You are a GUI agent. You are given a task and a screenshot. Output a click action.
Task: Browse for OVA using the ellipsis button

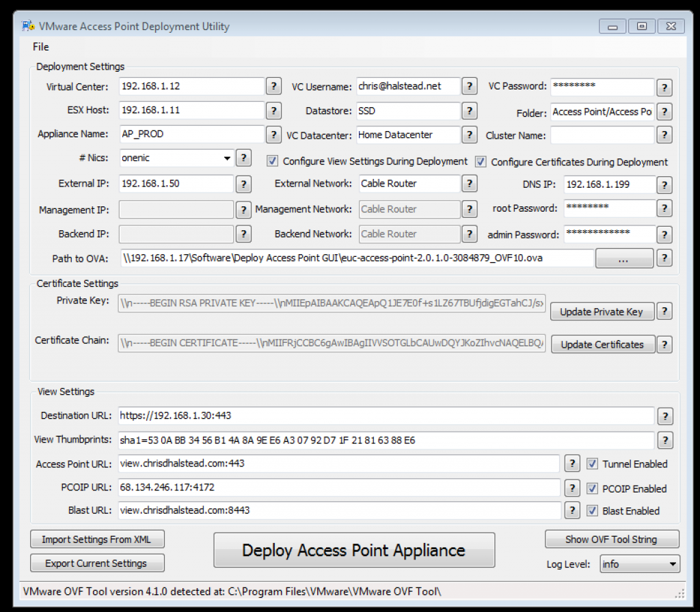624,258
